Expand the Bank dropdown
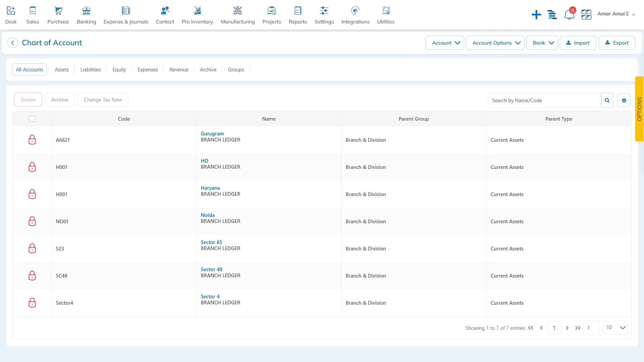Viewport: 644px width, 362px height. [542, 43]
